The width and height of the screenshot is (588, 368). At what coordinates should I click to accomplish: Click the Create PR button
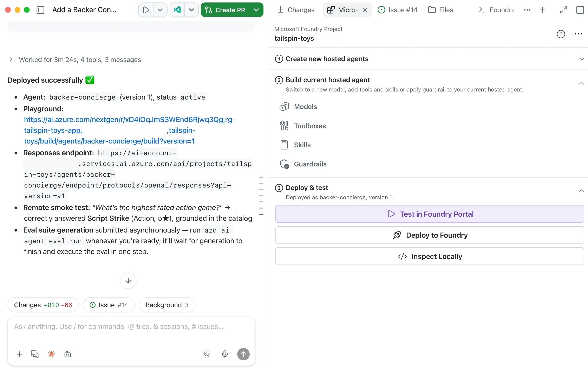225,10
